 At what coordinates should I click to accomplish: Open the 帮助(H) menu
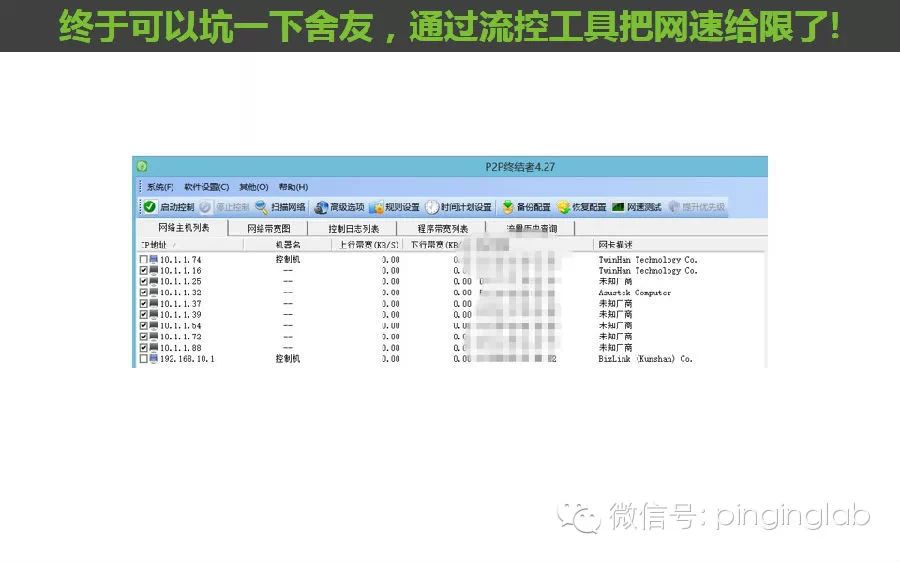293,187
